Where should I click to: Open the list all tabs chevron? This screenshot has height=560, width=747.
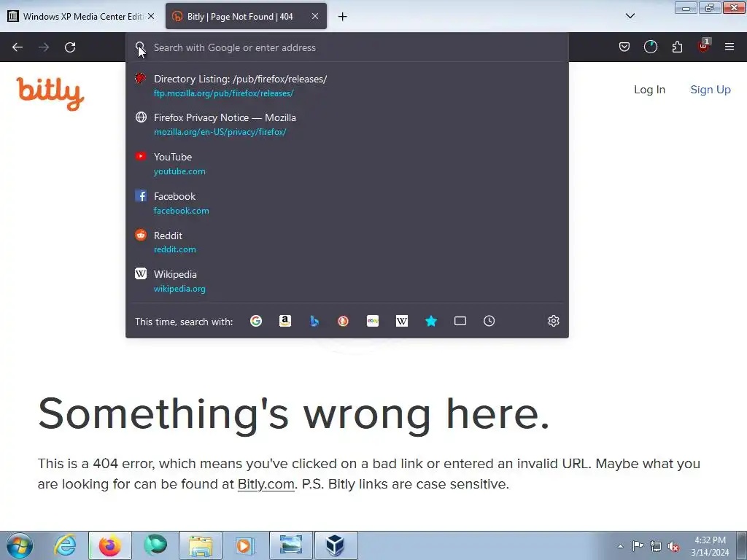[630, 16]
